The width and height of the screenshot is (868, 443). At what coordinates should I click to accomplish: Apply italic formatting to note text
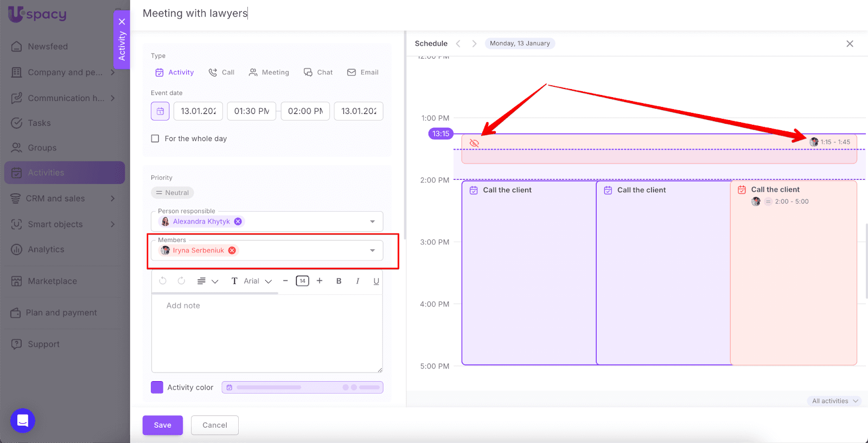(358, 281)
